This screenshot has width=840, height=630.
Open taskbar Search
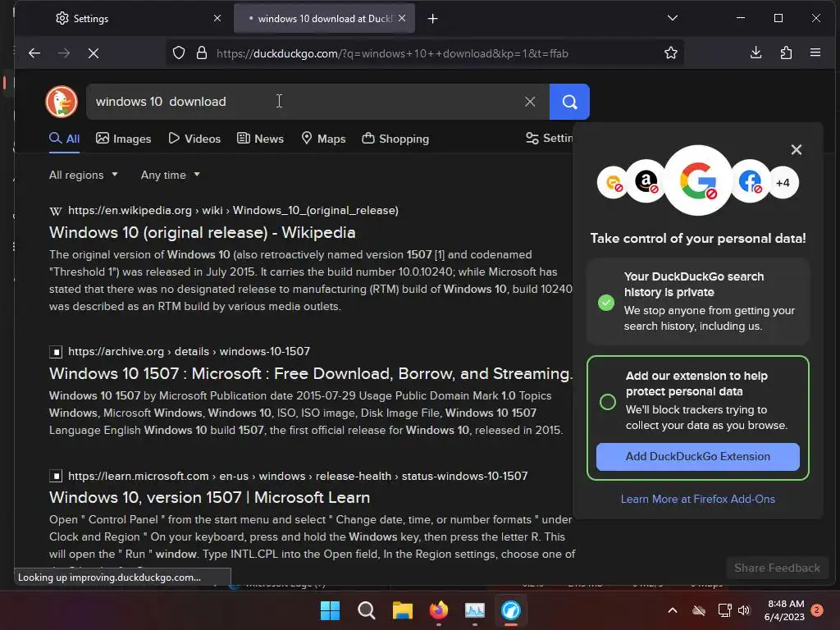[x=367, y=610]
